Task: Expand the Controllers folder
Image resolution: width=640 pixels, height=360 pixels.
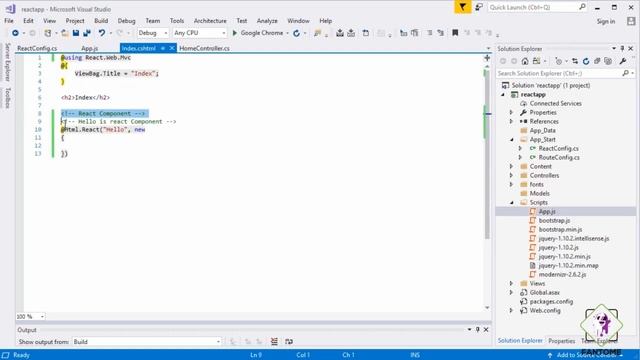Action: [511, 176]
